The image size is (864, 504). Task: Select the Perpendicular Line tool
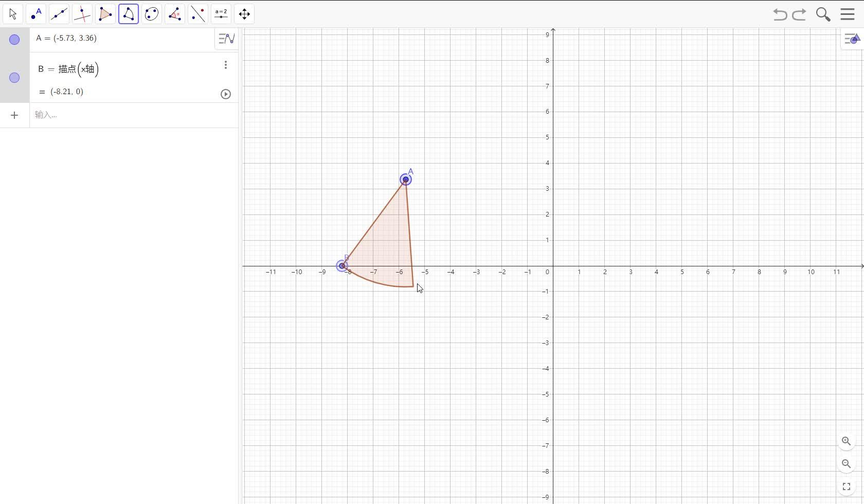(x=82, y=14)
